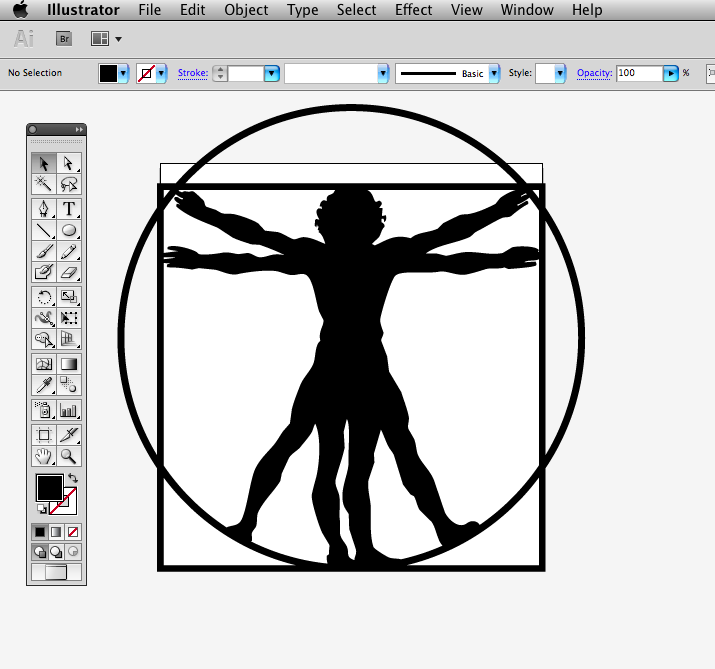
Task: Open the Effect menu
Action: point(413,10)
